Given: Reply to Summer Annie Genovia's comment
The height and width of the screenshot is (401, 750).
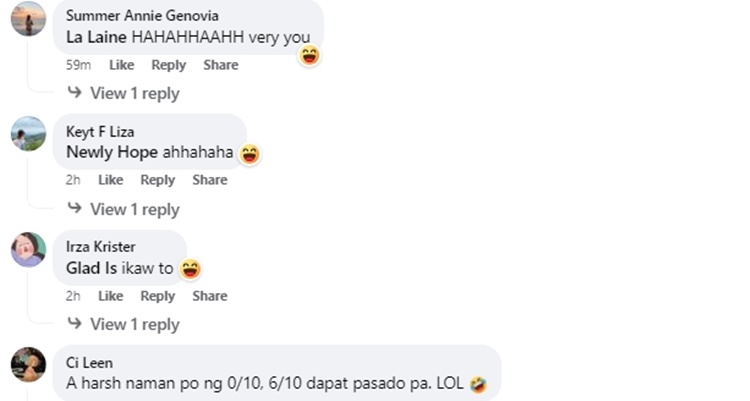Looking at the screenshot, I should (x=168, y=65).
